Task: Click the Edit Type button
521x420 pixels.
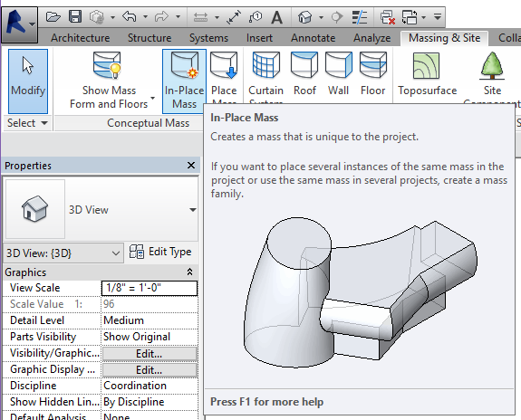Action: tap(160, 252)
